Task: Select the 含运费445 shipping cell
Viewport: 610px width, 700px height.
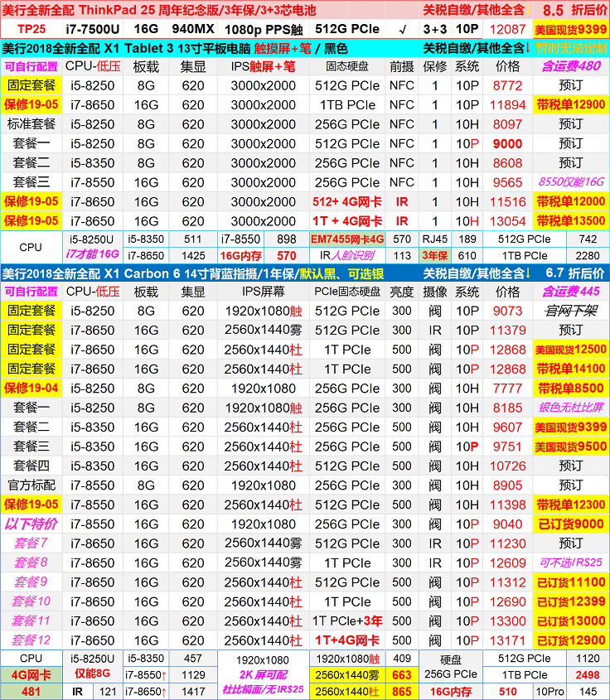Action: coord(570,292)
